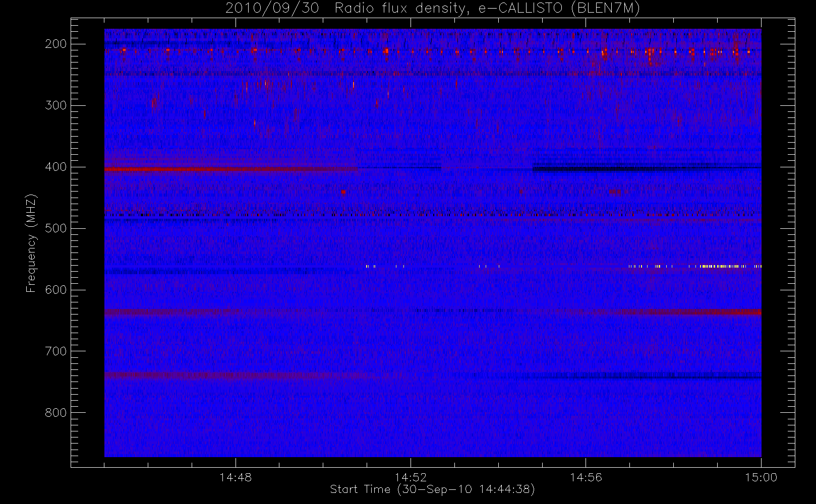Select the 800 frequency tick label
816x504 pixels.
[56, 413]
